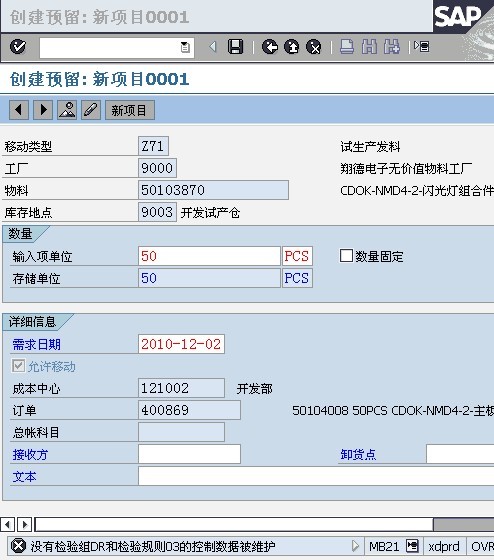Cancel with the red X icon
The width and height of the screenshot is (494, 560).
click(x=314, y=47)
